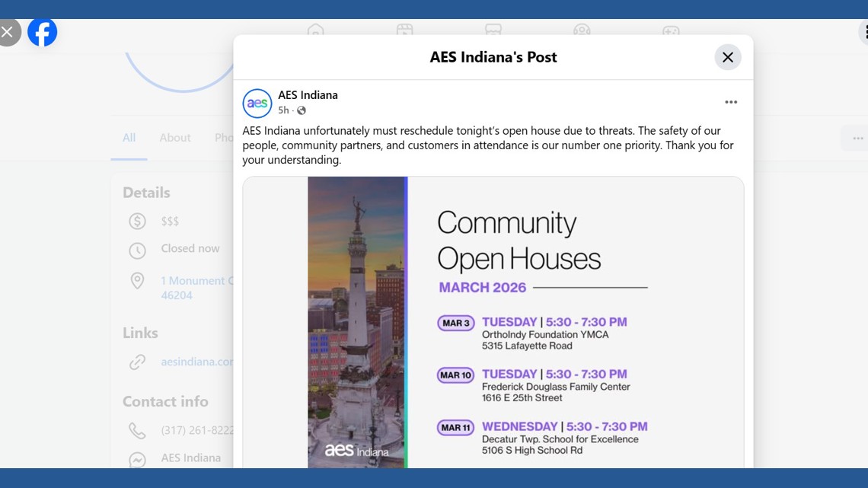Open the Reels video icon in top navigation
The image size is (868, 488).
point(404,30)
